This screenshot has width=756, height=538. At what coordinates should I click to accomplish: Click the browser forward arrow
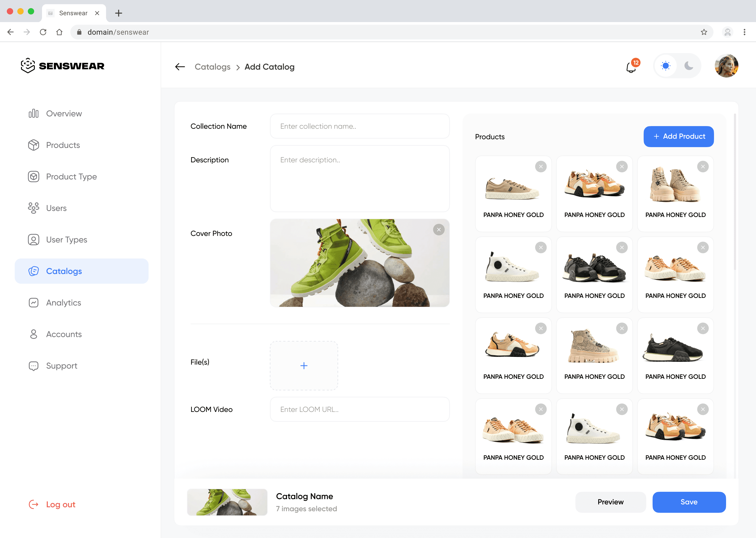tap(27, 32)
